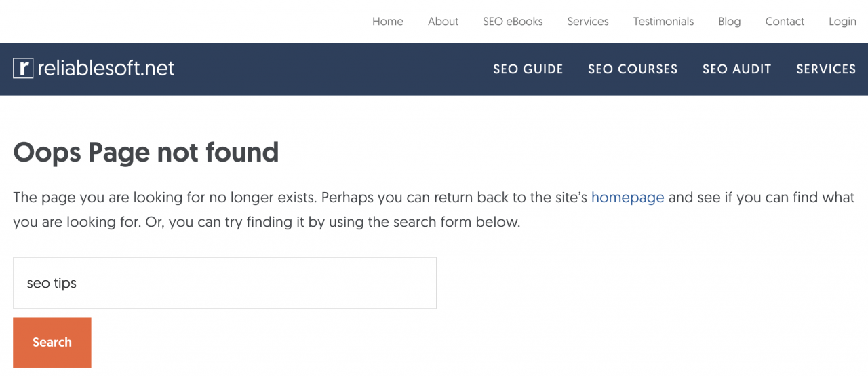This screenshot has width=868, height=376.
Task: Click the square 'r' logo icon
Action: (x=23, y=68)
